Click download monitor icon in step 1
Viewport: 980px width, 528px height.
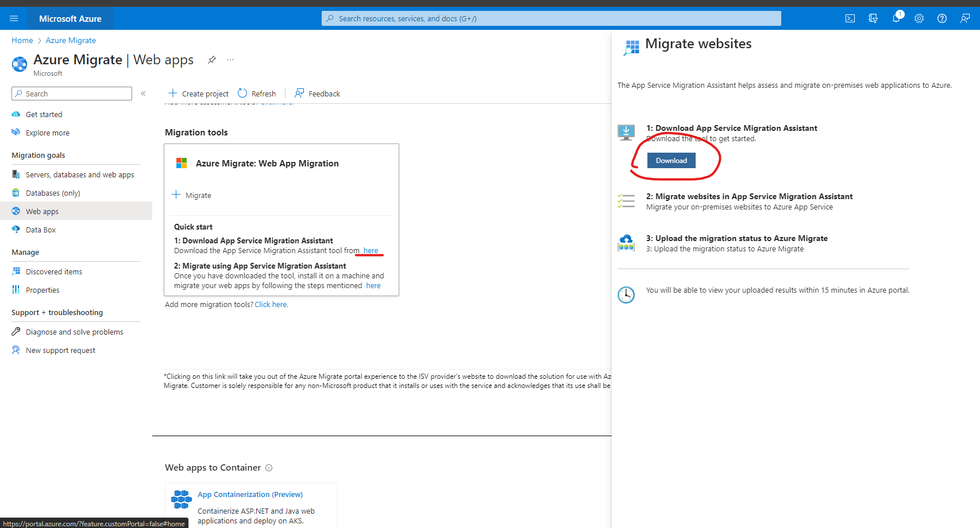tap(626, 133)
